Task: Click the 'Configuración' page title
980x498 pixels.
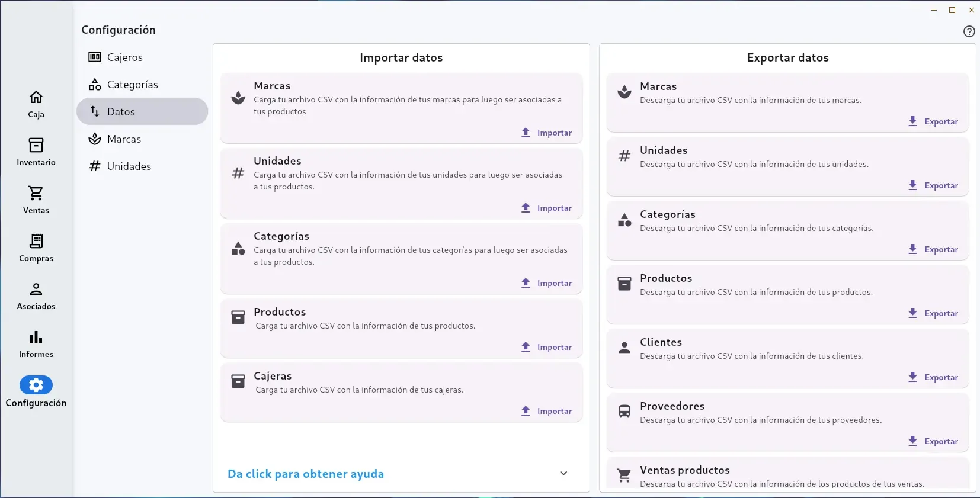Action: click(119, 30)
